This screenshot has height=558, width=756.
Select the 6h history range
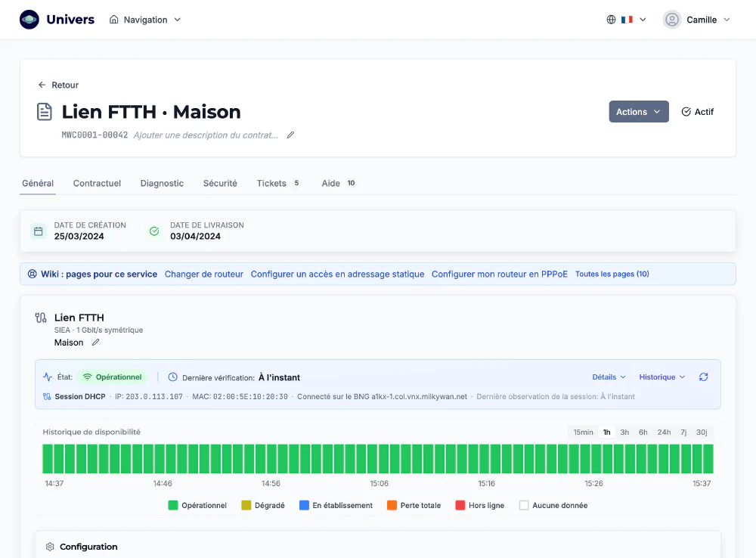[643, 432]
